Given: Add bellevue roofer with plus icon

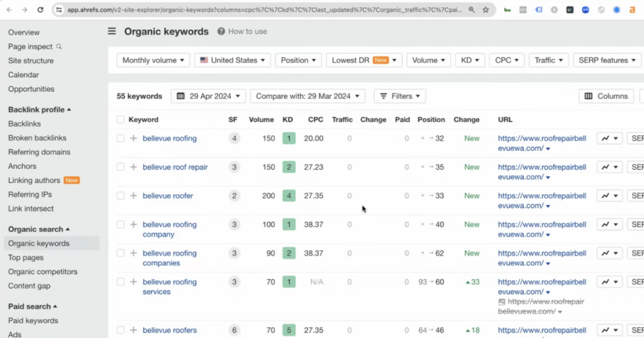Looking at the screenshot, I should (x=133, y=195).
